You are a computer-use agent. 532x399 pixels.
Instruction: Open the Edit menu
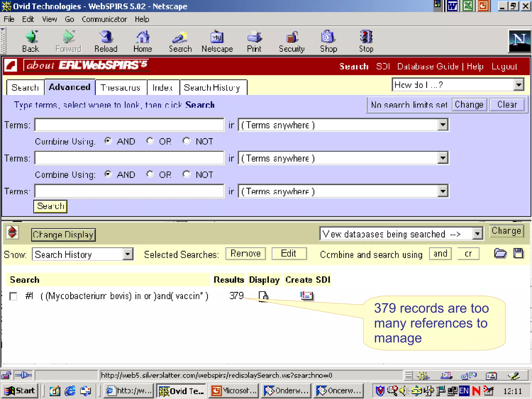28,19
